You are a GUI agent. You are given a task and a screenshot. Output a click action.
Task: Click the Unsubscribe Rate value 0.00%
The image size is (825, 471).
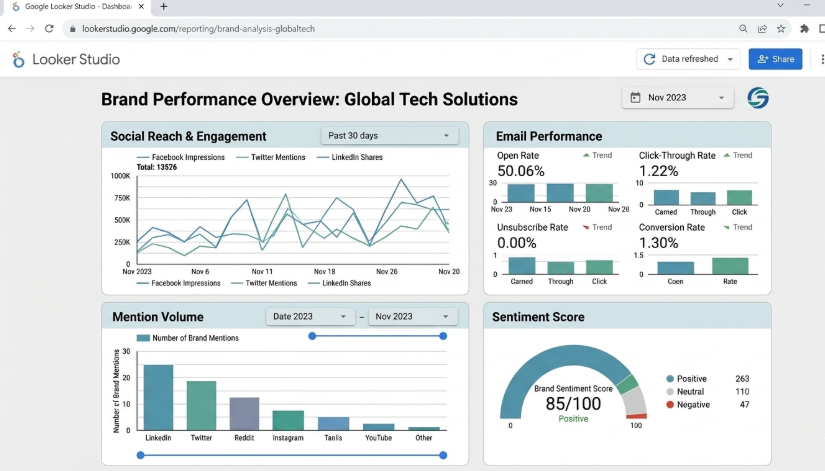coord(517,243)
